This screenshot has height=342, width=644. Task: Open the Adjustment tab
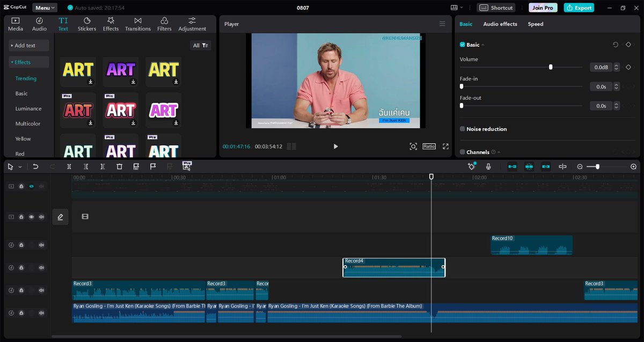coord(192,24)
